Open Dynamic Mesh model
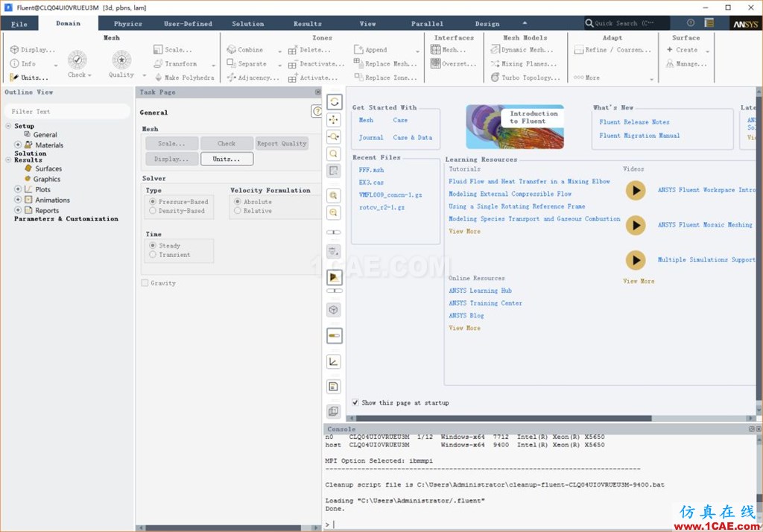 [x=522, y=50]
